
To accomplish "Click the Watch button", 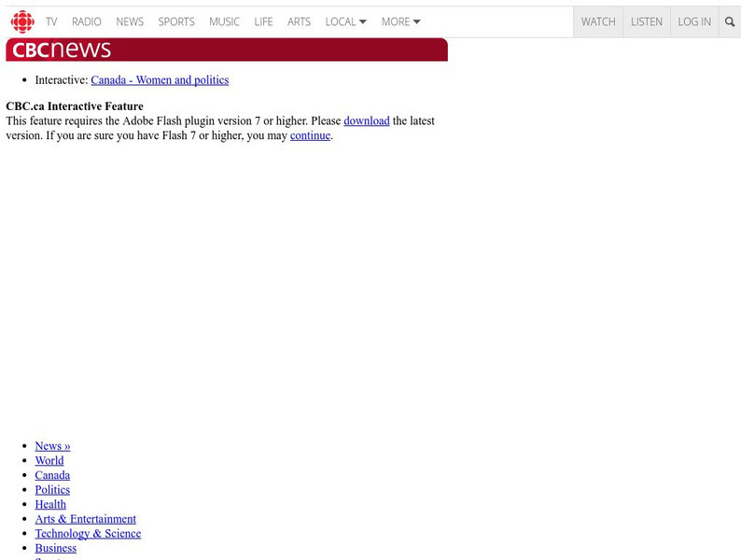I will pos(598,21).
